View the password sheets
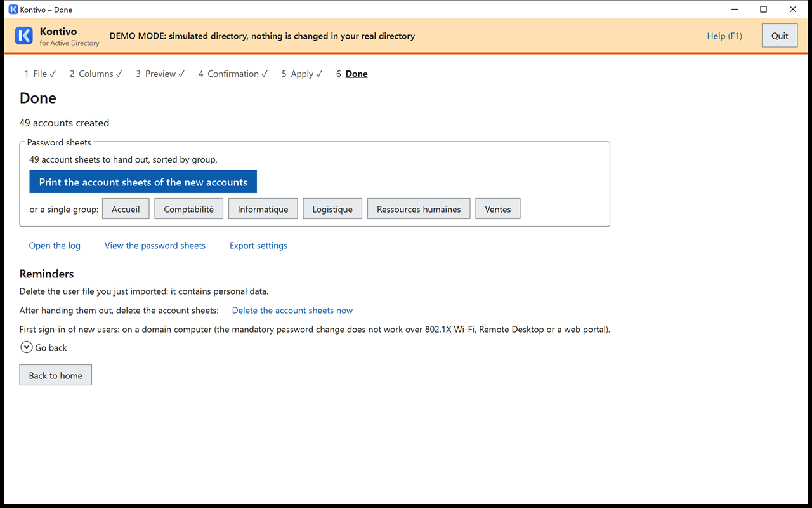 (155, 246)
